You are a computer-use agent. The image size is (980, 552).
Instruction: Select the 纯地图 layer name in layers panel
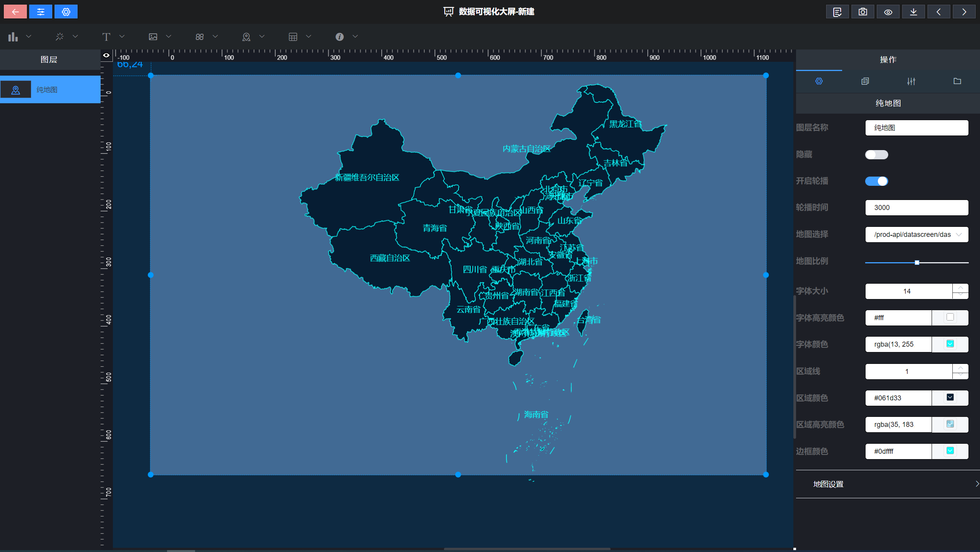(47, 90)
